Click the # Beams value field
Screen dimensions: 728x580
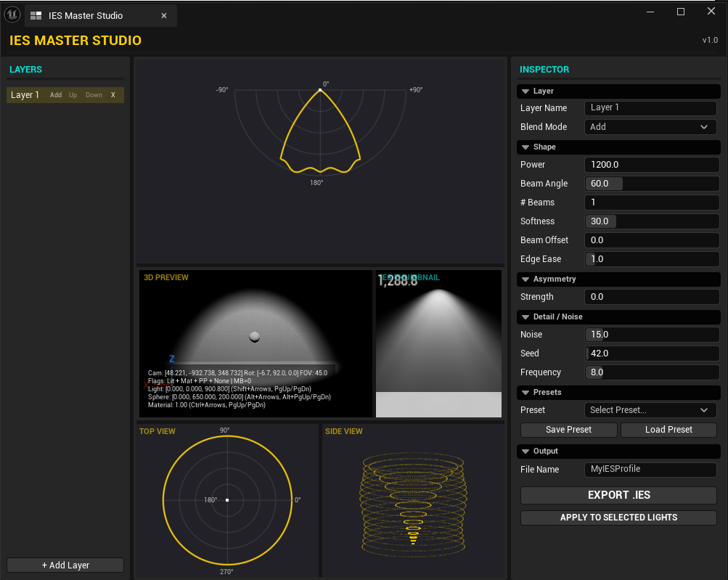click(x=652, y=203)
